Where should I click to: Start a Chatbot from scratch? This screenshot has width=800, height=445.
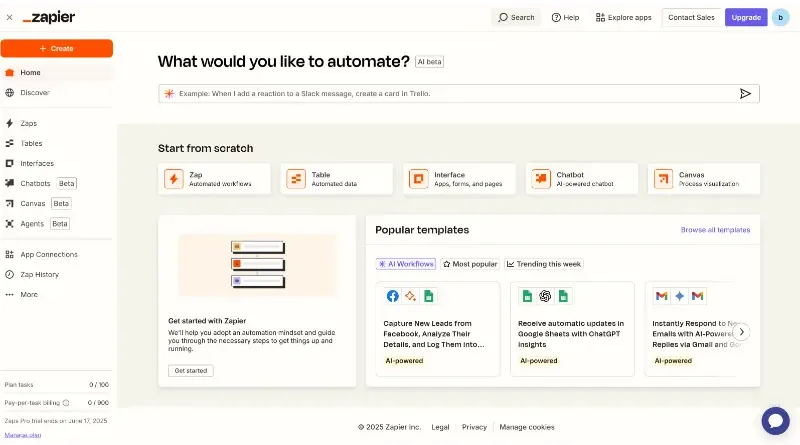click(x=582, y=179)
